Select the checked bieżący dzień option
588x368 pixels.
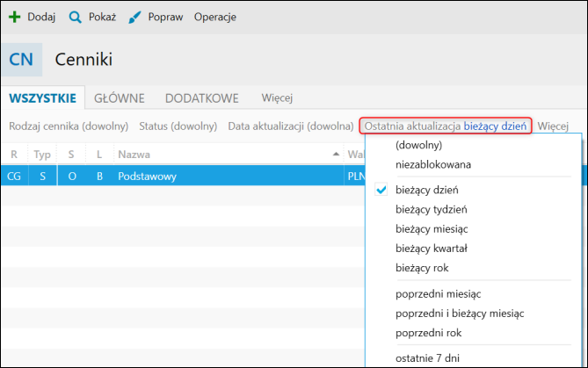point(426,190)
